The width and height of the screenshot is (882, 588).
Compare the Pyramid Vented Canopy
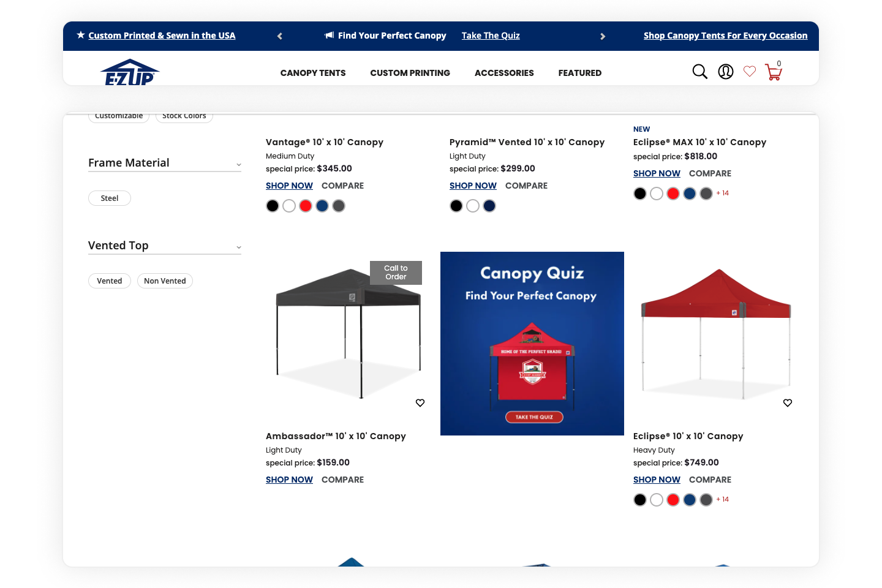click(x=526, y=186)
